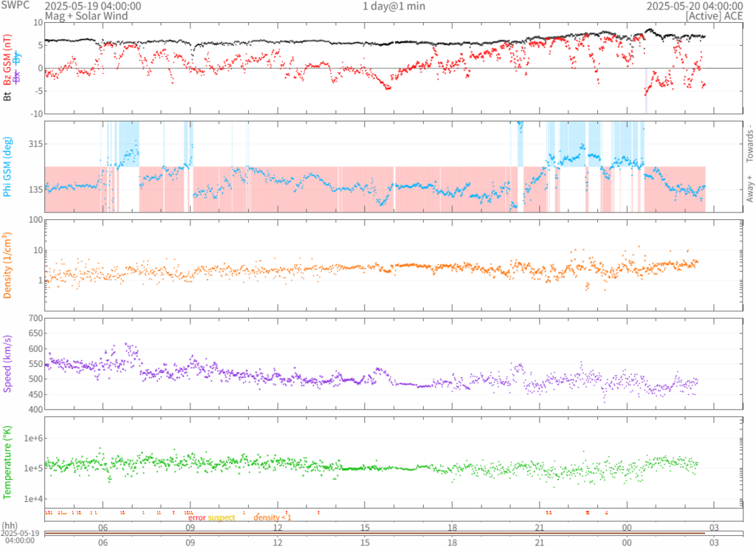This screenshot has width=756, height=547.
Task: Click the orange time range slider bar
Action: [x=374, y=533]
